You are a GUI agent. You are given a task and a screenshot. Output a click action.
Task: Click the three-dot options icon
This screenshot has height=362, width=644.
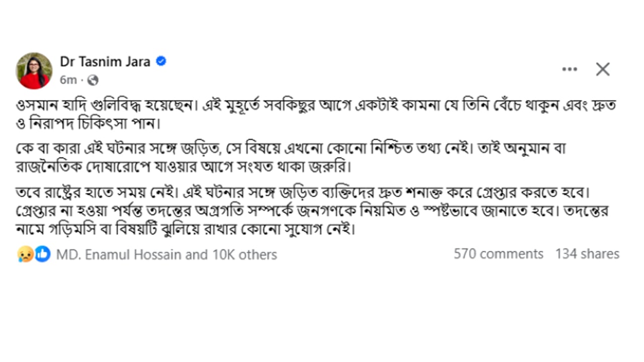tap(570, 69)
